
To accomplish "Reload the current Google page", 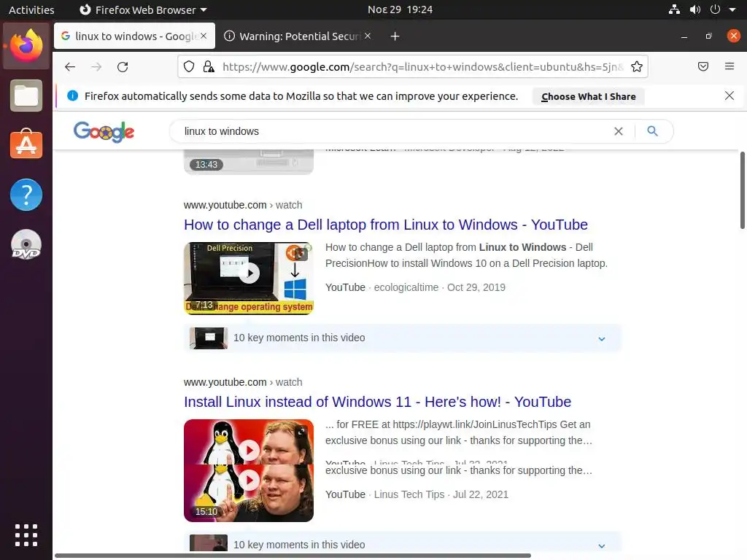I will 123,66.
